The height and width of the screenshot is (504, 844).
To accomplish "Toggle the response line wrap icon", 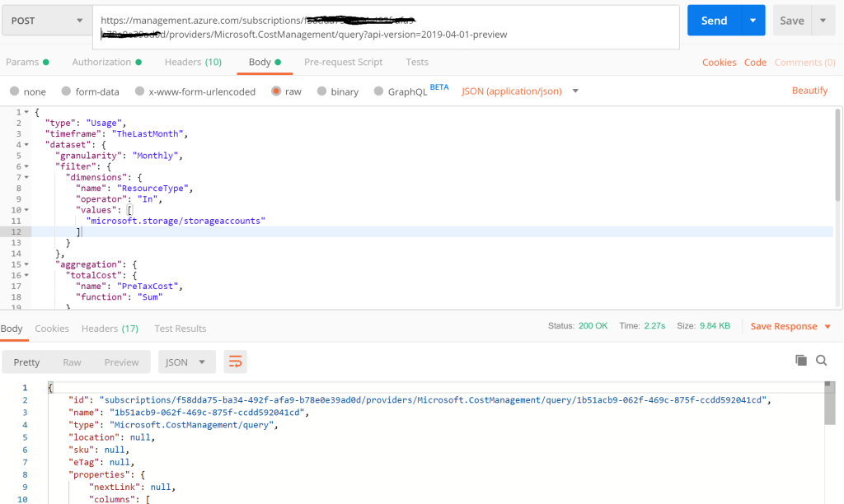I will pos(235,362).
